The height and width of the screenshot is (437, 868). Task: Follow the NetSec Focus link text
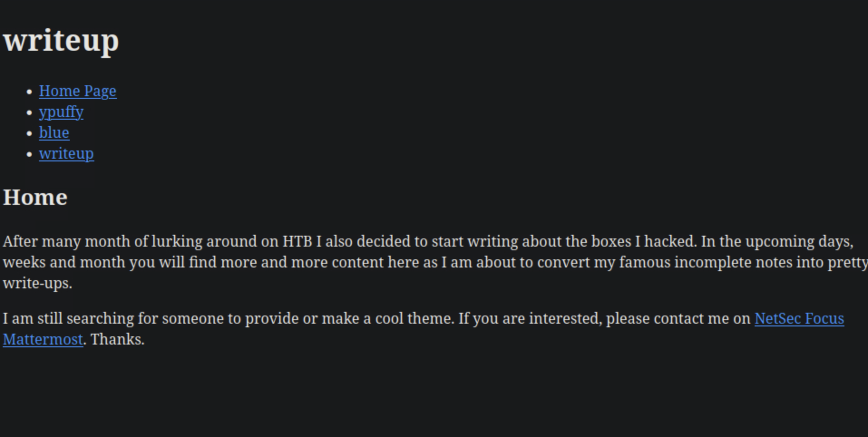[x=799, y=319]
